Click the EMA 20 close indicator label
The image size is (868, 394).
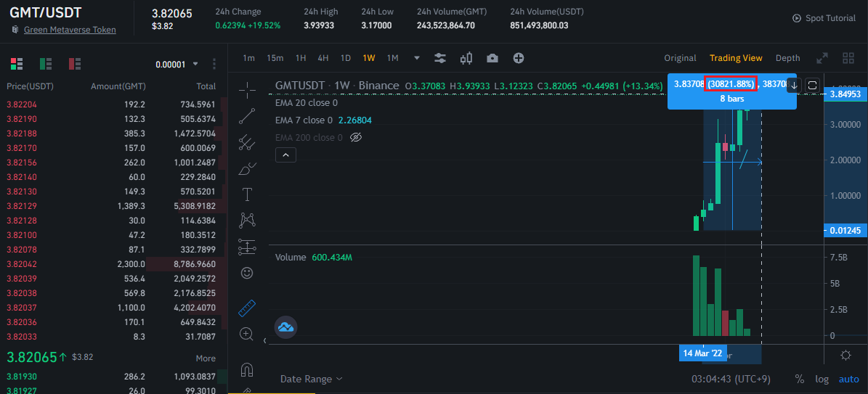coord(306,103)
